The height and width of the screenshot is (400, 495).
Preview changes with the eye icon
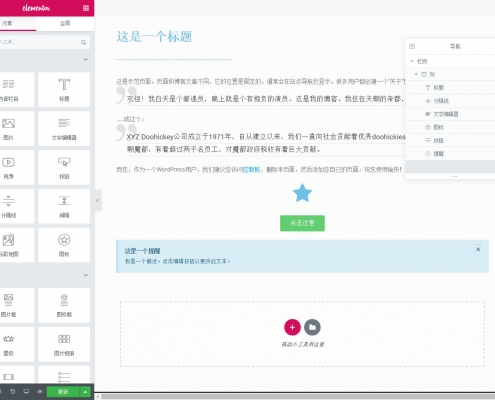coord(40,392)
